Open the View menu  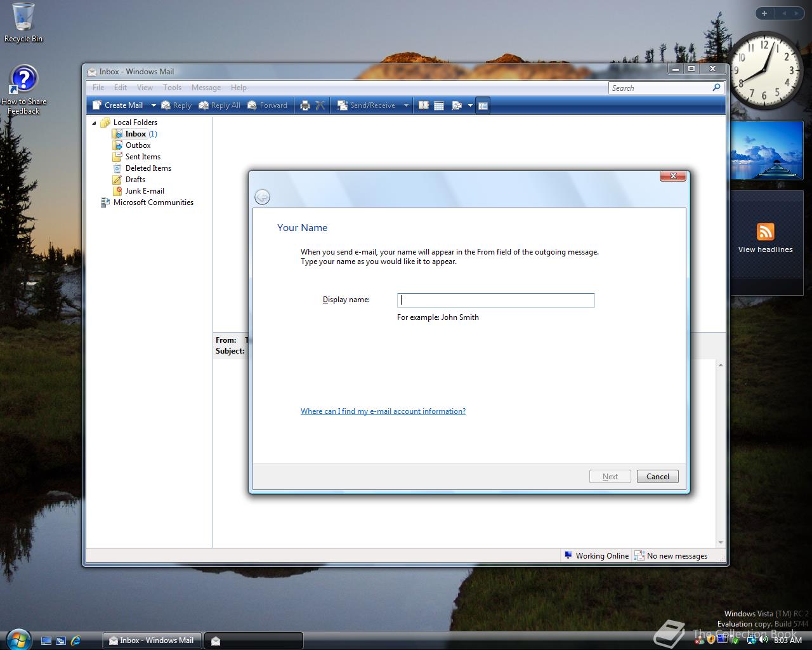coord(145,88)
